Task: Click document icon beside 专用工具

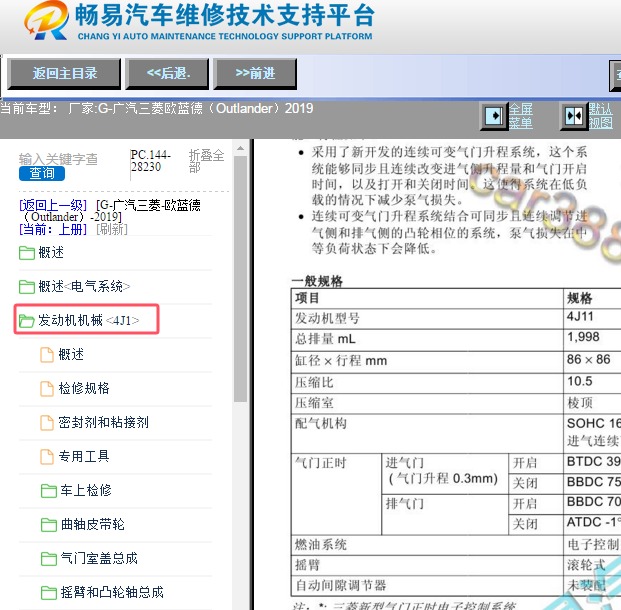Action: (x=47, y=457)
